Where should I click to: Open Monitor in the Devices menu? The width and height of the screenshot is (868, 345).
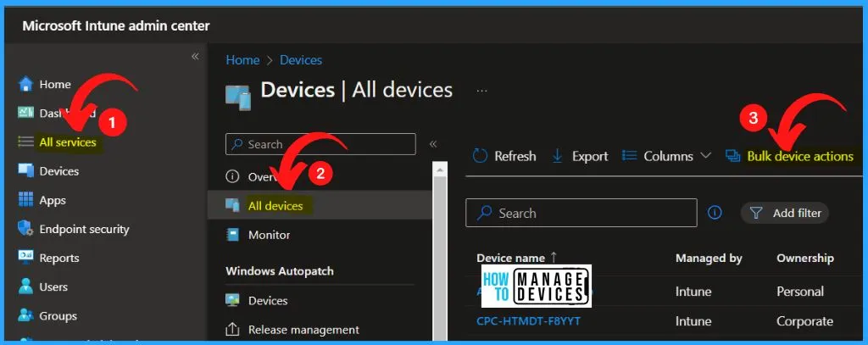point(269,235)
